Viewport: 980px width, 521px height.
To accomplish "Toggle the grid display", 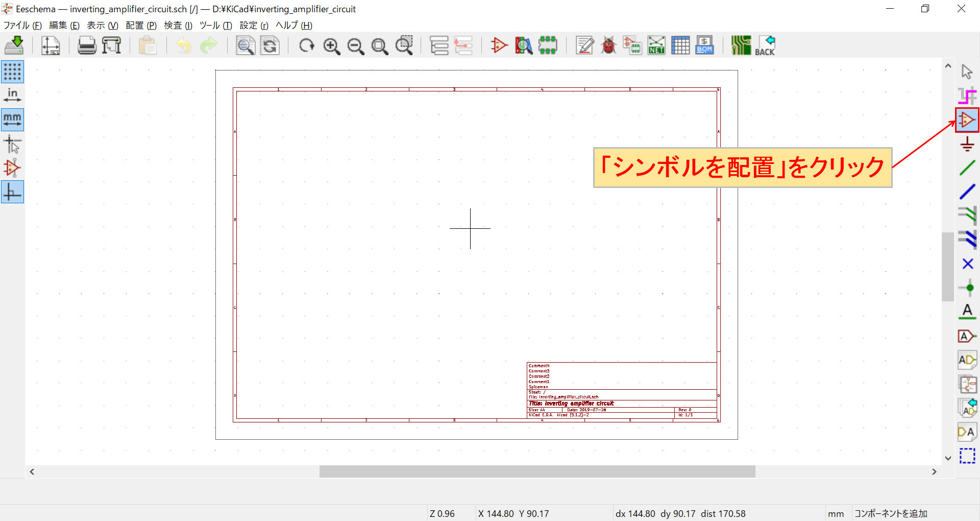I will point(12,72).
